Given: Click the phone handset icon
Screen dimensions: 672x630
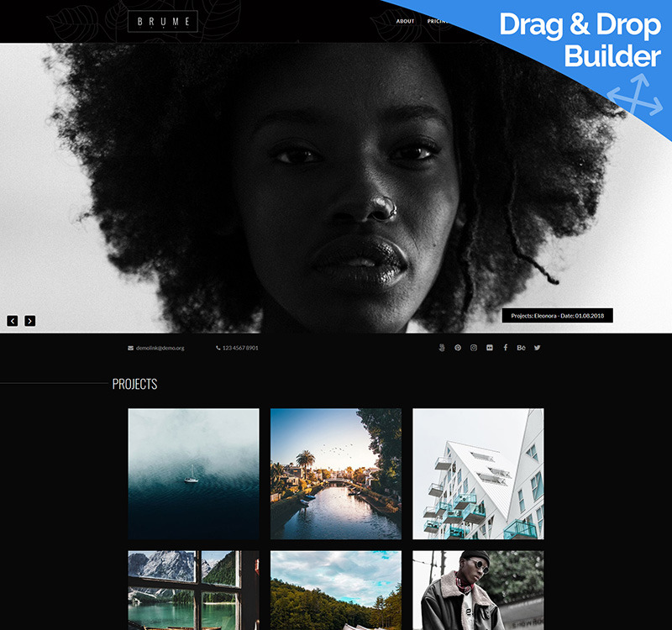Looking at the screenshot, I should 218,348.
